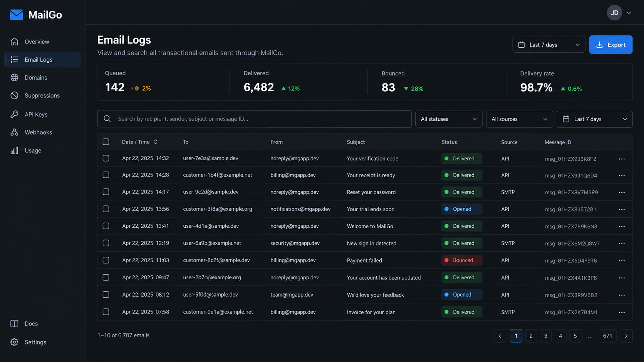This screenshot has width=644, height=362.
Task: Click message ID msg_01HZX8J5T2B1
Action: [570, 209]
